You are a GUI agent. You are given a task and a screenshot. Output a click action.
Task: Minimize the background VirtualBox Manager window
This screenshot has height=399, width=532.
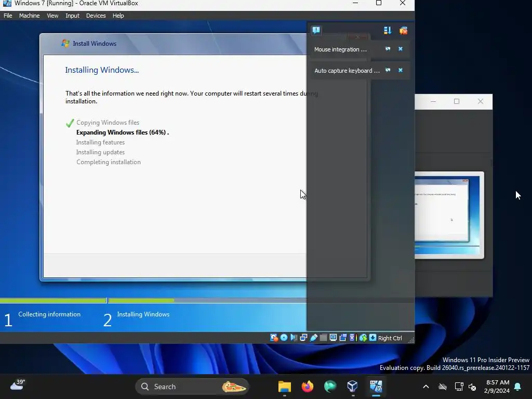pos(433,101)
